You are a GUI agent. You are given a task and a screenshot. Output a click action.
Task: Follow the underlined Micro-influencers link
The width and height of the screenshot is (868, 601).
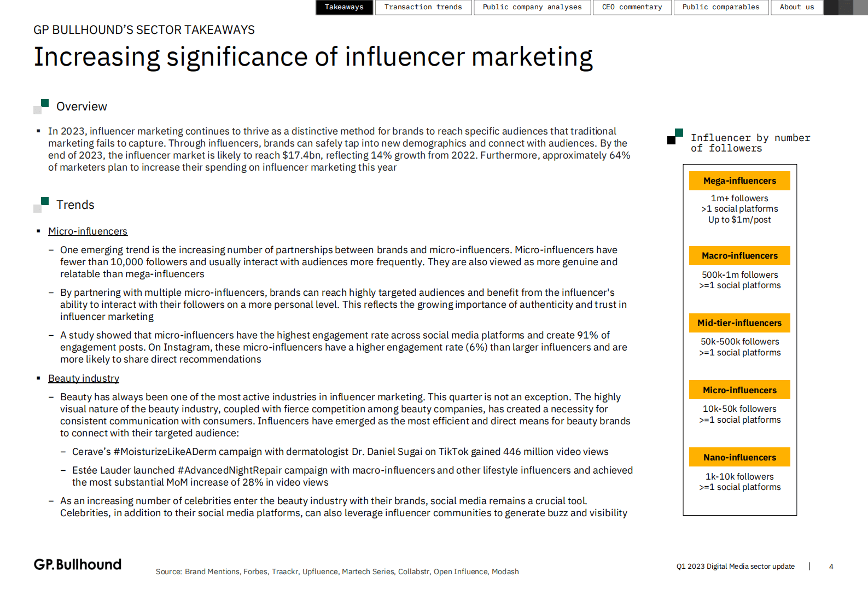88,231
